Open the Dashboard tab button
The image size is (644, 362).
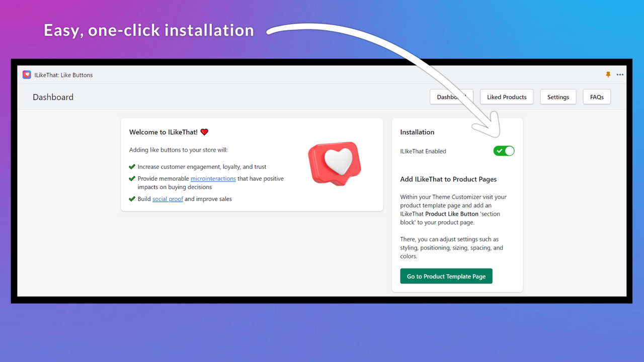click(x=451, y=97)
